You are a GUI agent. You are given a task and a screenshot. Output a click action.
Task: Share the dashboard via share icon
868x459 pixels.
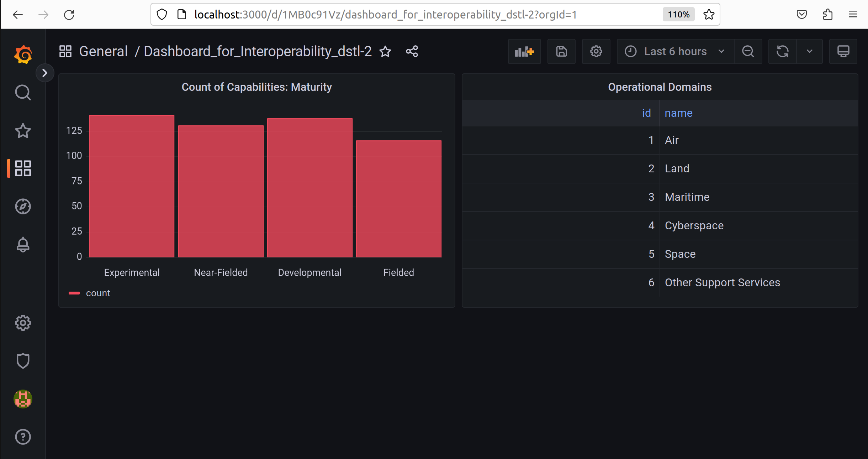click(412, 52)
